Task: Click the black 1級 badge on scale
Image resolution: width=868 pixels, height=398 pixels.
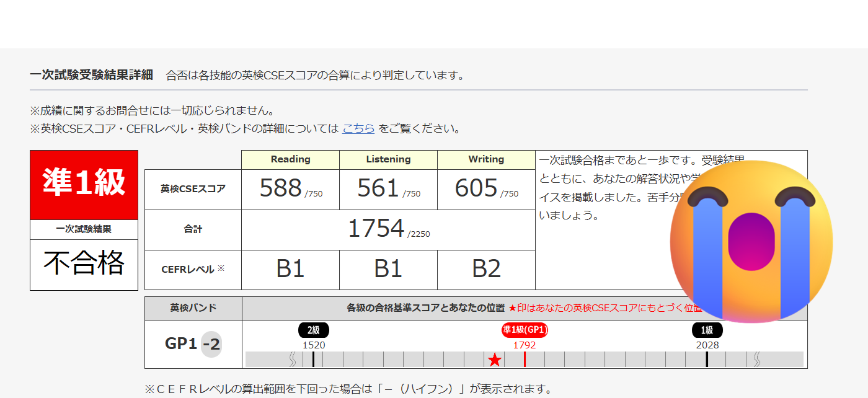Action: 707,330
